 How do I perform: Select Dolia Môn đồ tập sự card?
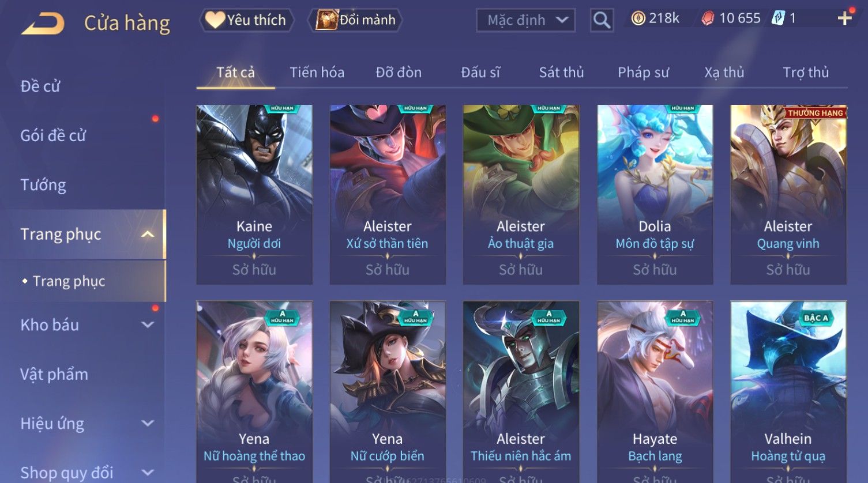pyautogui.click(x=655, y=194)
